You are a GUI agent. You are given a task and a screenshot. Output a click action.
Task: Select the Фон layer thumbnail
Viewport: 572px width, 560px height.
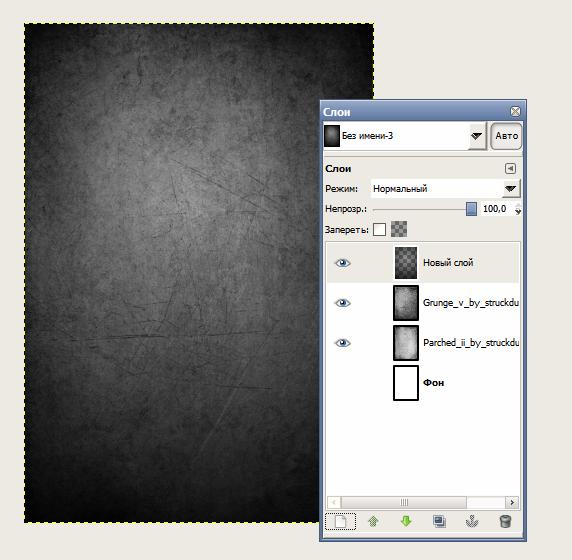406,383
